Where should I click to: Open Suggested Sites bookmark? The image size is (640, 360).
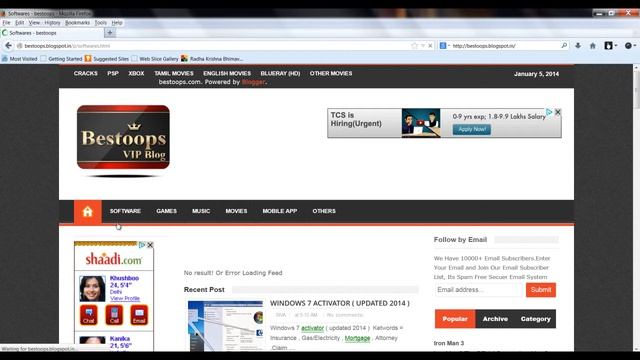[x=107, y=59]
